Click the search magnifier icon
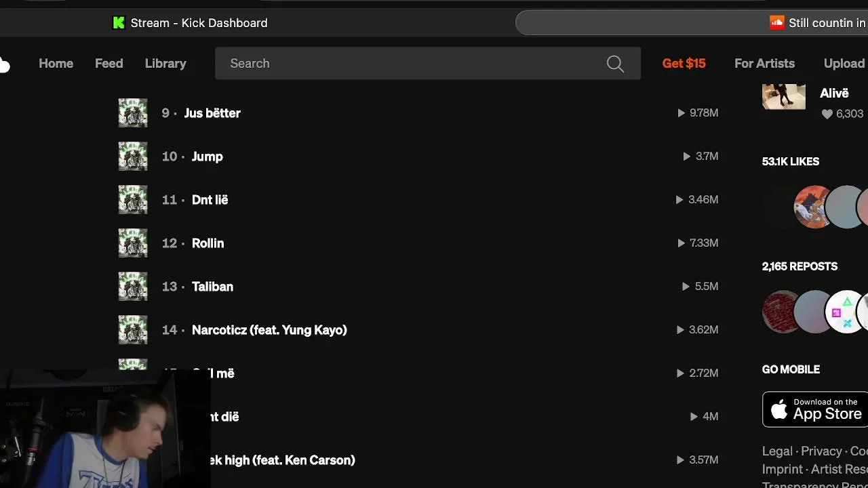This screenshot has height=488, width=868. tap(615, 64)
